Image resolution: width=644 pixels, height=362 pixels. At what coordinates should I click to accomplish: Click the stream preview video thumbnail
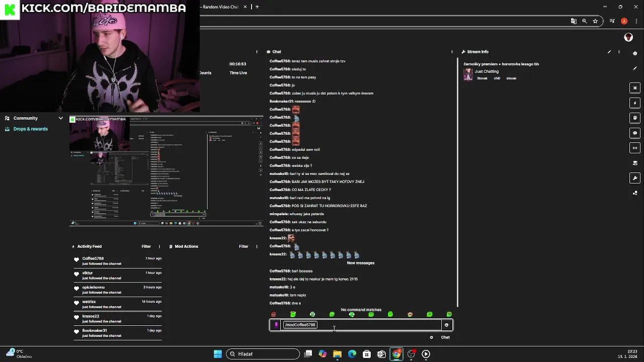167,170
